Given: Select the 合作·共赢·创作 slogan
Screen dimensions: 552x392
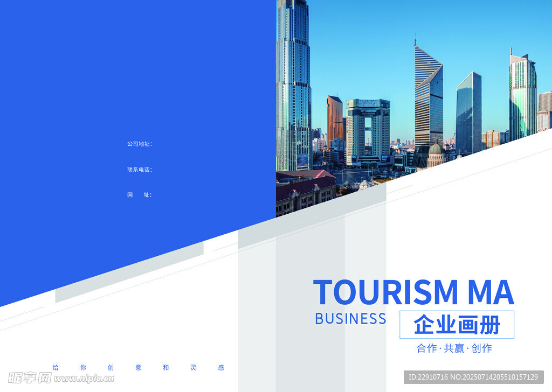Looking at the screenshot, I should 454,348.
